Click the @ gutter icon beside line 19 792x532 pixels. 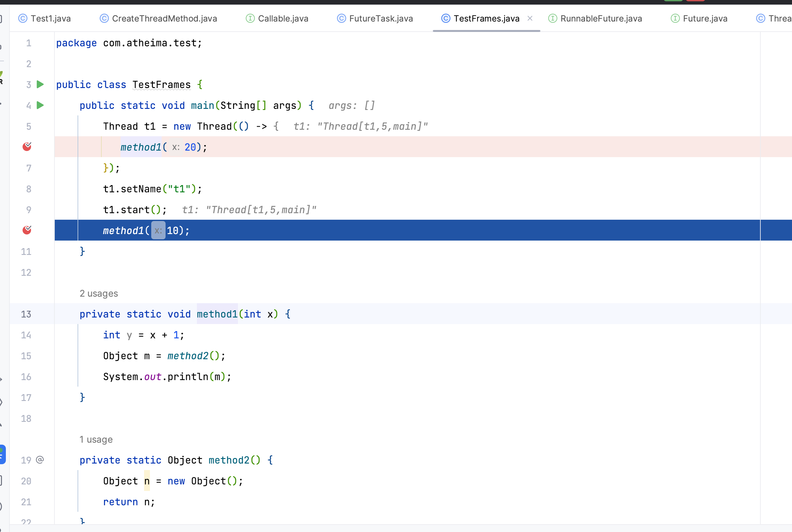40,460
